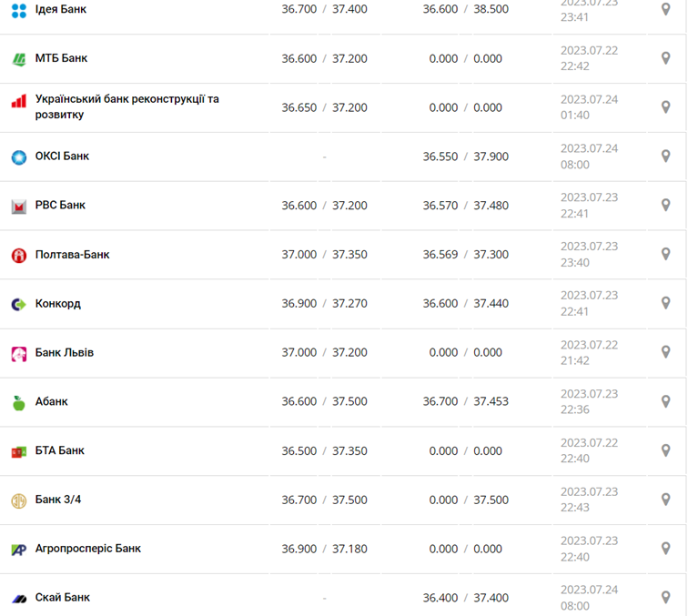Viewport: 688px width, 616px height.
Task: Open map location pin for Скай Банк
Action: tap(665, 598)
